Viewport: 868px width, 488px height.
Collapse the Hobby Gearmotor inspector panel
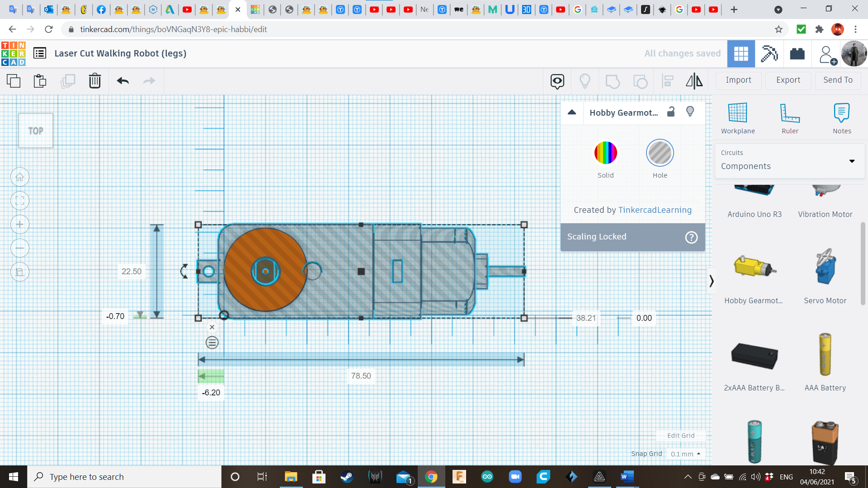(x=572, y=113)
